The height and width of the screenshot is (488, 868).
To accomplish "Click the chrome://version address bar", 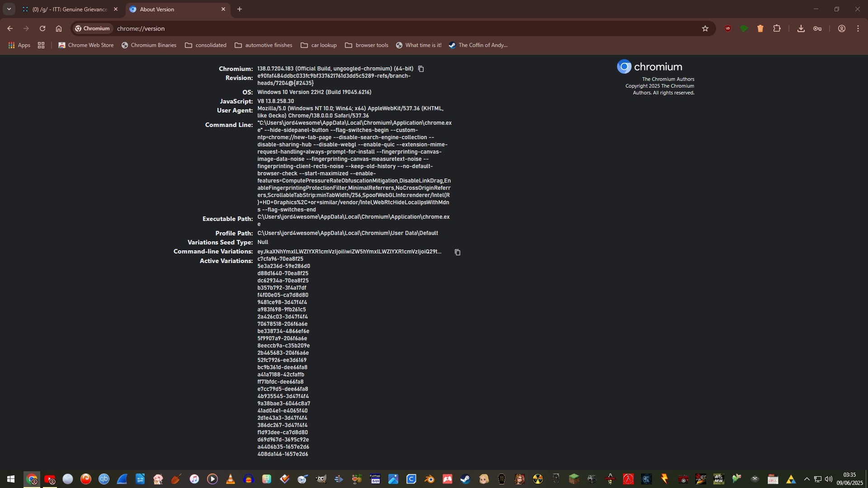I will click(362, 28).
